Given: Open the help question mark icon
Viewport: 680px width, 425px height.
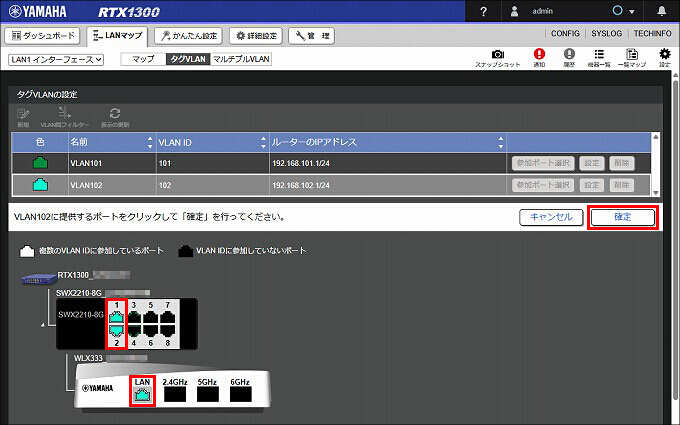Looking at the screenshot, I should tap(484, 11).
